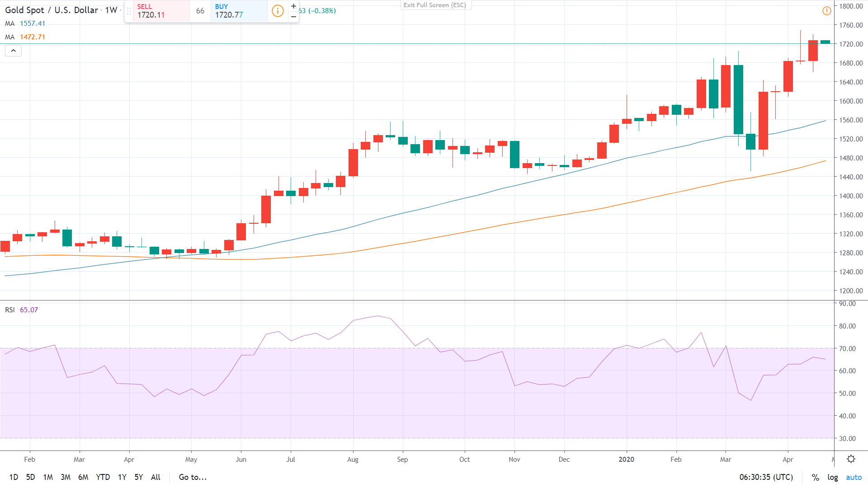Select the 1M time range
Image resolution: width=868 pixels, height=488 pixels.
click(x=48, y=477)
